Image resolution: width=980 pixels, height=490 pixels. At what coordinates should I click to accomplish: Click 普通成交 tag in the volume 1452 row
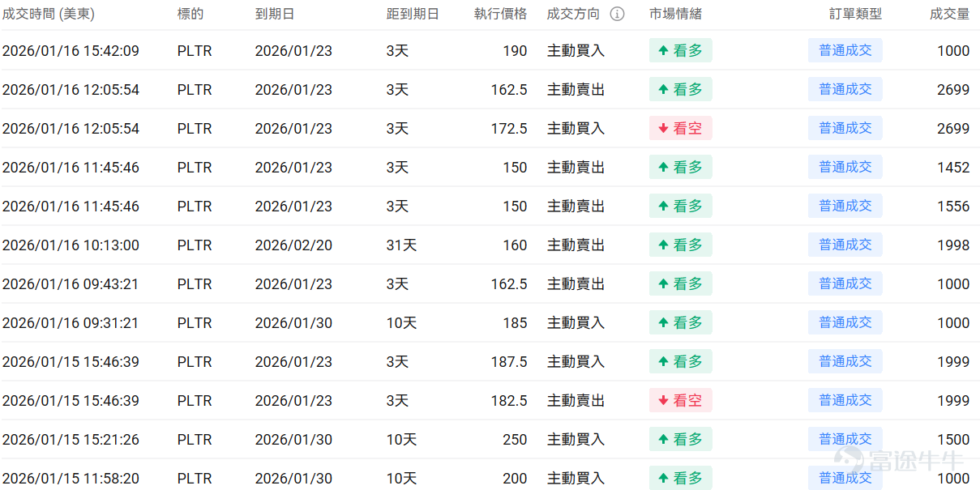pyautogui.click(x=845, y=168)
